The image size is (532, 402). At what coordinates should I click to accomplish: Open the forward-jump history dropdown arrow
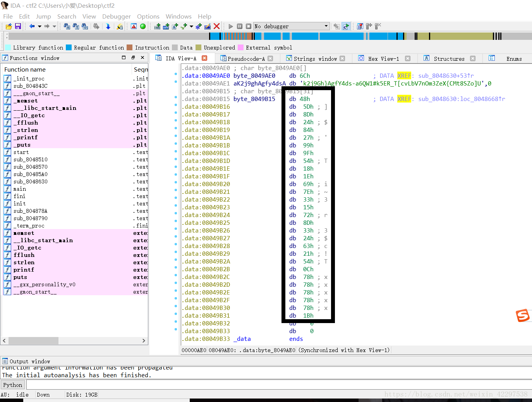[x=54, y=26]
